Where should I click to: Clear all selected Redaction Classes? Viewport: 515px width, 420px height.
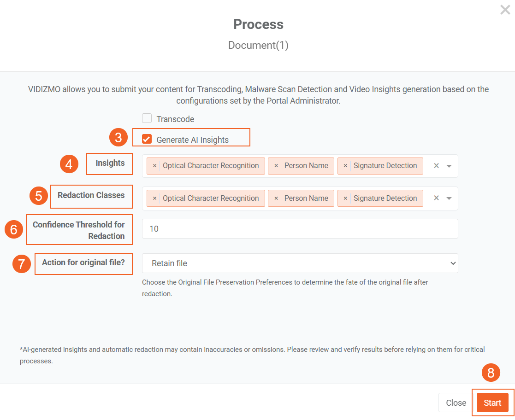[436, 198]
